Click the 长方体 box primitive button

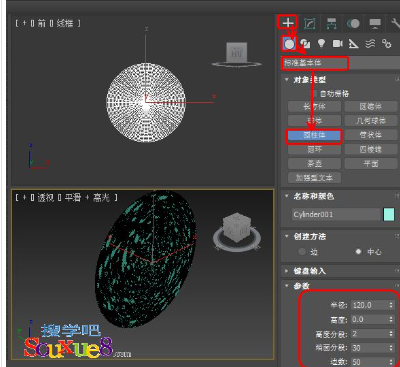[314, 107]
